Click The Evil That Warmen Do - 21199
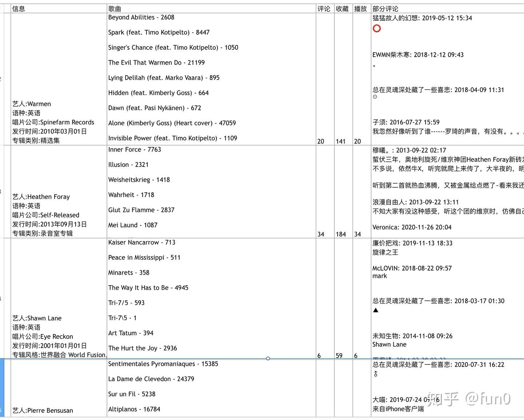The image size is (524, 420). click(156, 63)
